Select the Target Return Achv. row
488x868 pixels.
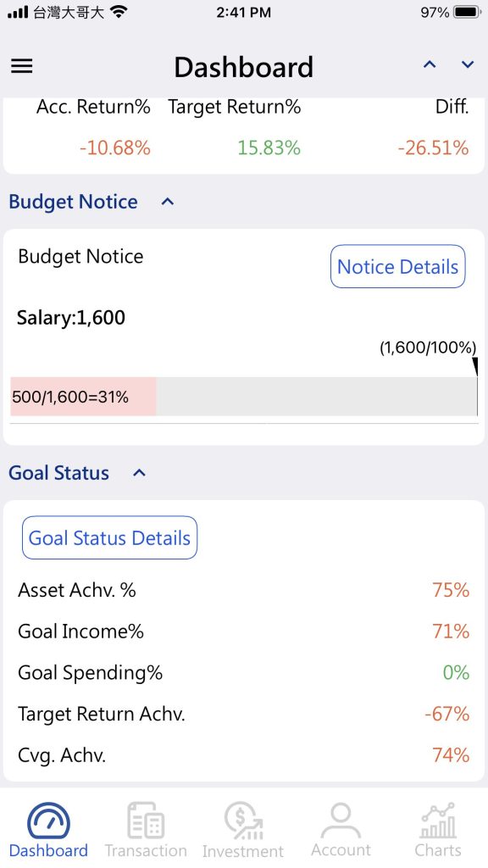pos(244,714)
